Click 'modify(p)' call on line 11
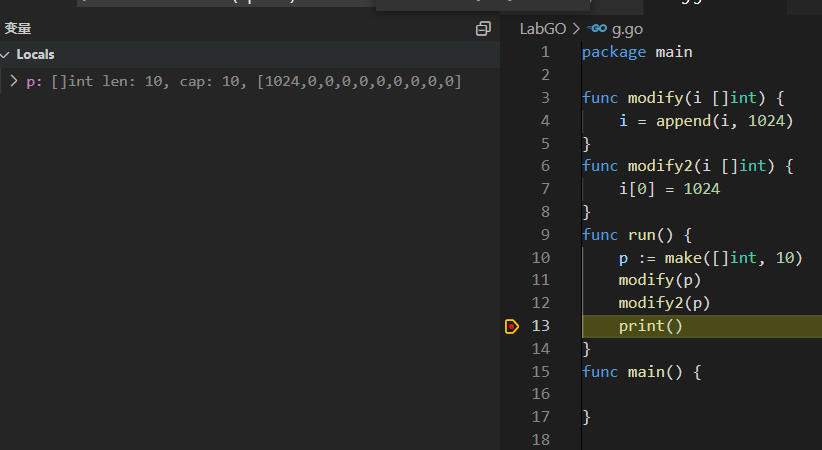 [x=659, y=280]
